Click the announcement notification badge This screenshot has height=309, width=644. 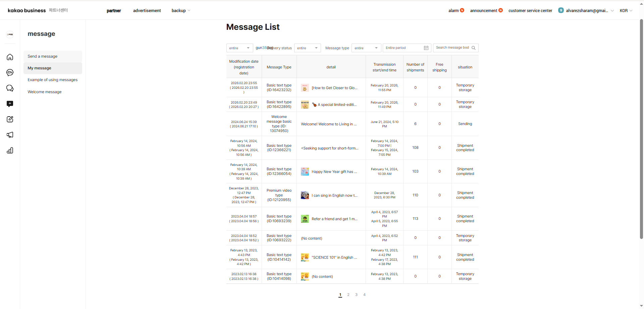(x=501, y=10)
